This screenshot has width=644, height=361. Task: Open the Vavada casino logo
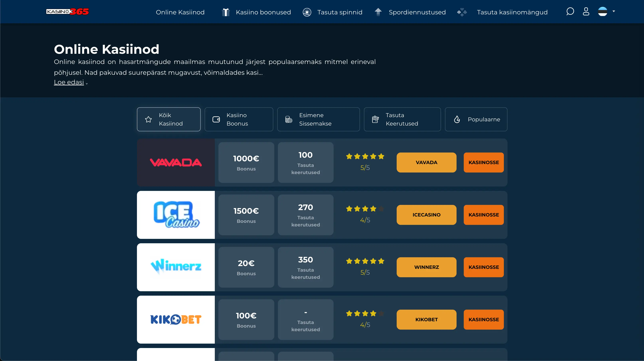pos(176,163)
